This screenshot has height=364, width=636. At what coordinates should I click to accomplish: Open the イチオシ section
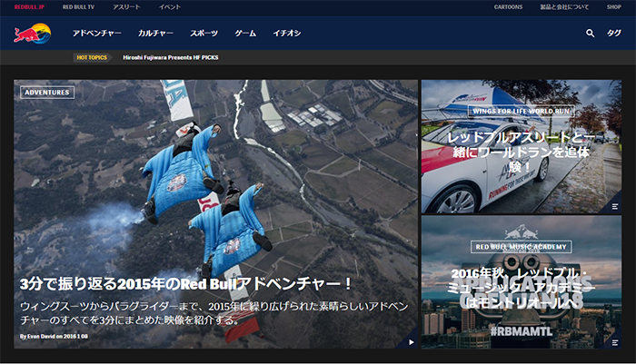pyautogui.click(x=287, y=33)
